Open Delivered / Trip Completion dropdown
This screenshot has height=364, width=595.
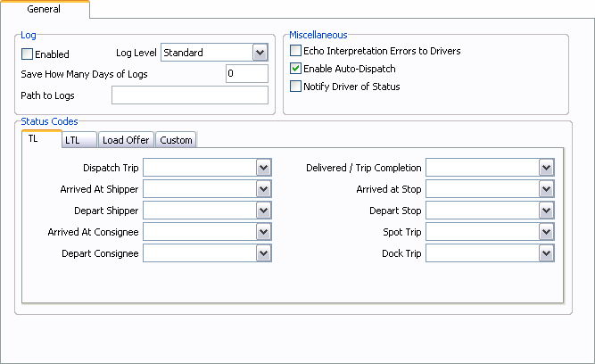[x=546, y=168]
